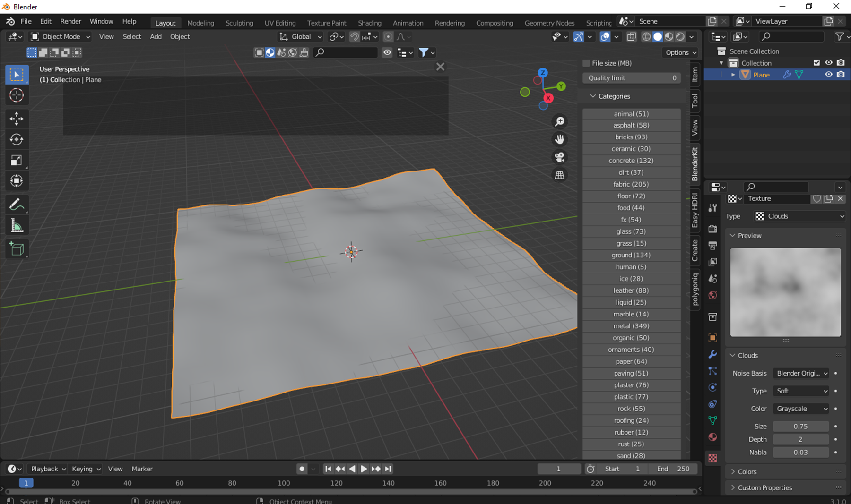Hide the Plane object via eye icon

pyautogui.click(x=829, y=75)
